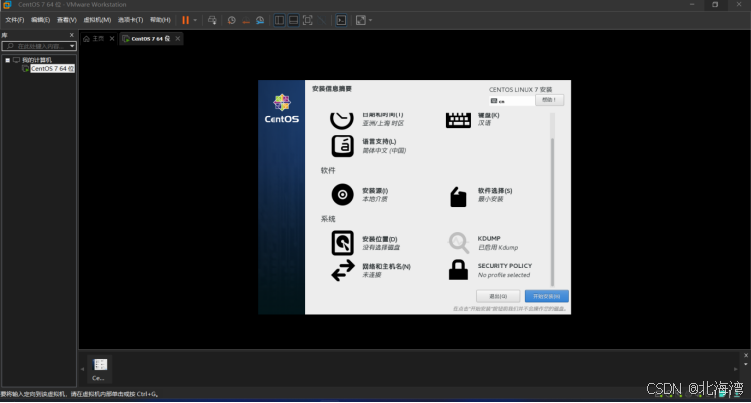Open the 选项卡(T) menu
The width and height of the screenshot is (751, 403).
coord(130,20)
